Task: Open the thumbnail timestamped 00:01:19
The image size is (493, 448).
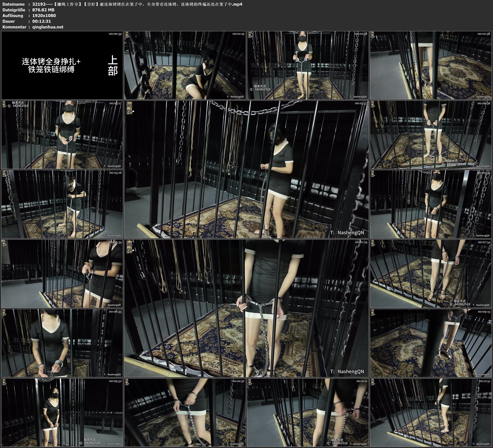Action: tap(185, 65)
